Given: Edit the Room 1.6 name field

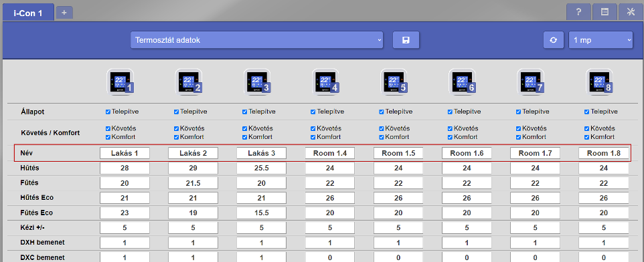Looking at the screenshot, I should tap(467, 153).
